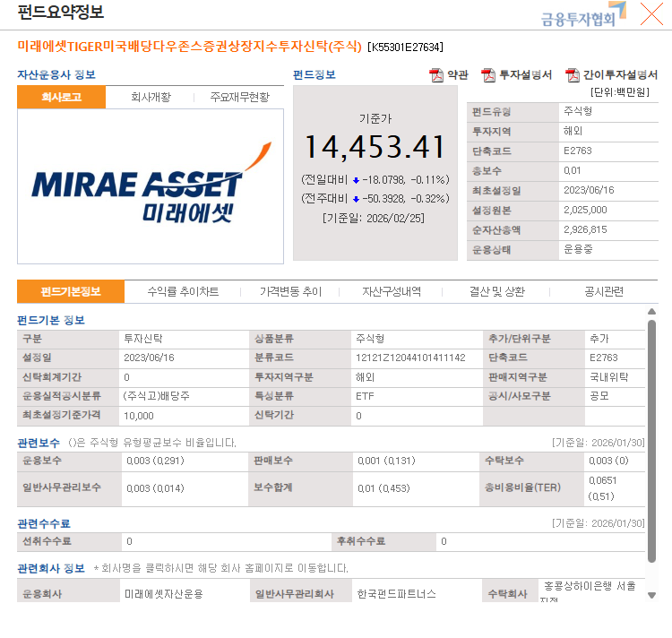Open the 약관 PDF icon
Viewport: 672px width, 638px height.
(x=436, y=75)
